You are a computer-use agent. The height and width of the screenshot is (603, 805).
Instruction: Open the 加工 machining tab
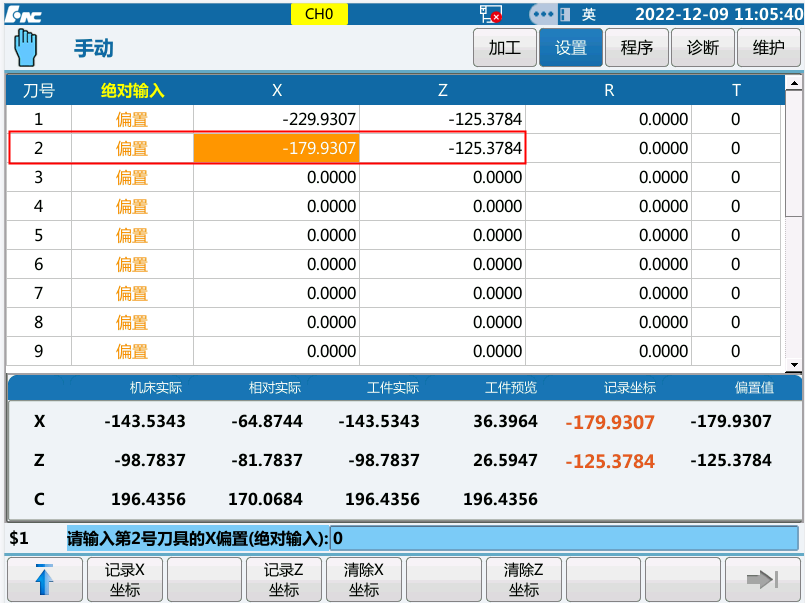[x=505, y=48]
